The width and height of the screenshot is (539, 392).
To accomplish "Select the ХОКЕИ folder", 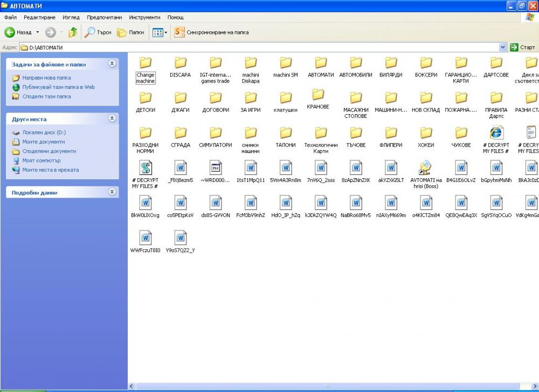I will click(x=426, y=137).
